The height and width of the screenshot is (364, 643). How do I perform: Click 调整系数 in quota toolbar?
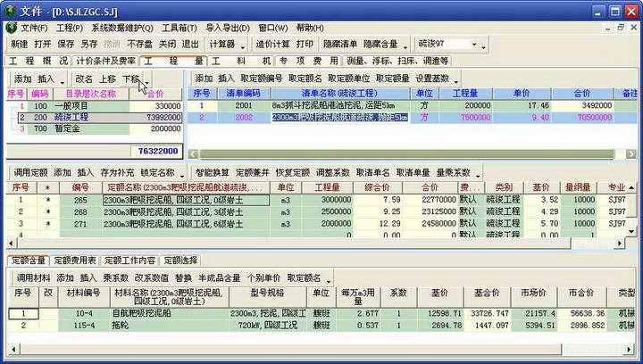coord(332,173)
